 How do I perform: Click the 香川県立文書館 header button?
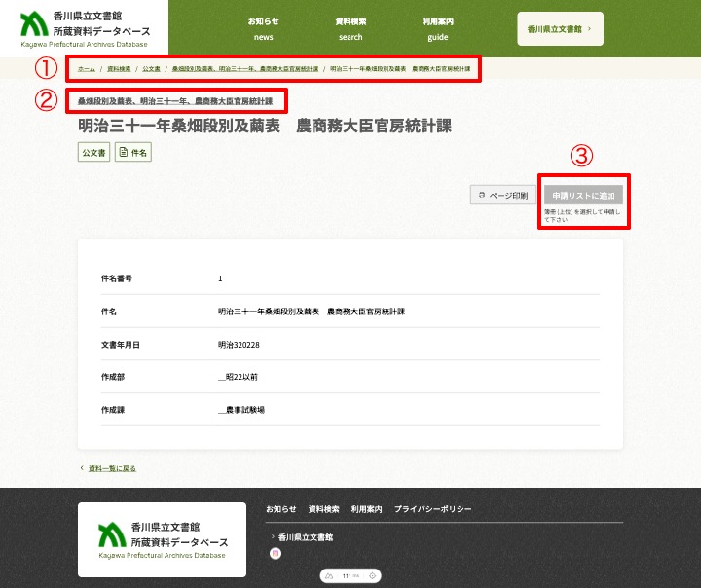[560, 29]
